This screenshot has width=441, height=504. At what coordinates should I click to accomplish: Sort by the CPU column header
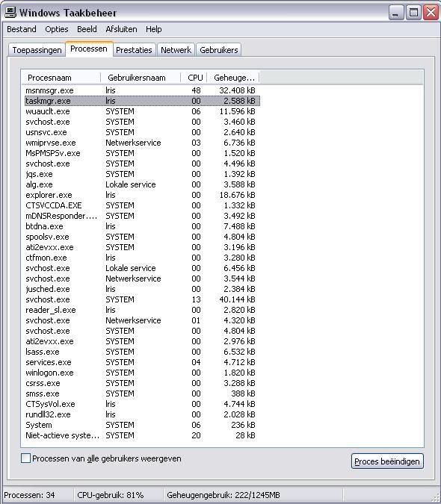pyautogui.click(x=194, y=78)
